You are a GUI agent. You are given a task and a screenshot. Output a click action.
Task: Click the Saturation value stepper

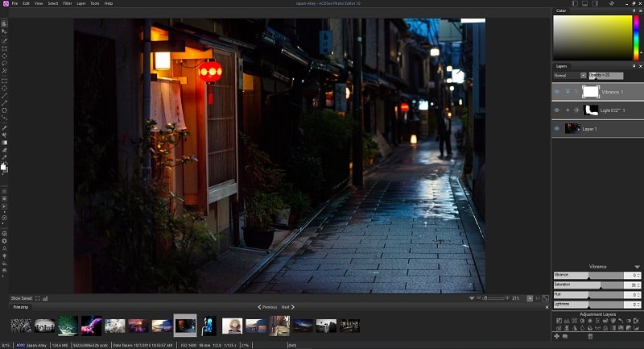coord(639,285)
